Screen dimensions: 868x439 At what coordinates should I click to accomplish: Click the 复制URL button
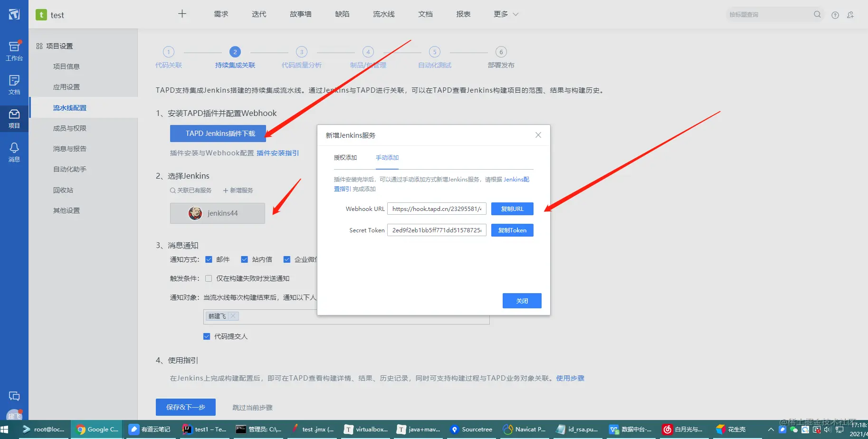[512, 209]
